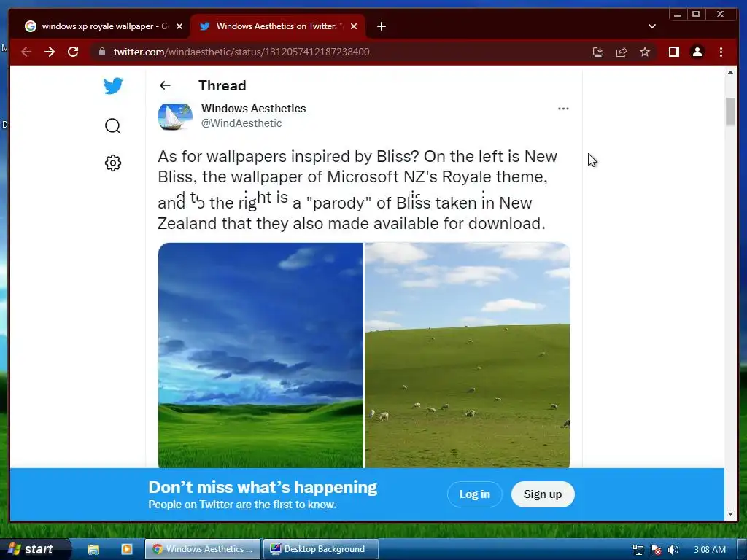Image resolution: width=747 pixels, height=560 pixels.
Task: Click the security alert flag tray icon
Action: [x=656, y=550]
